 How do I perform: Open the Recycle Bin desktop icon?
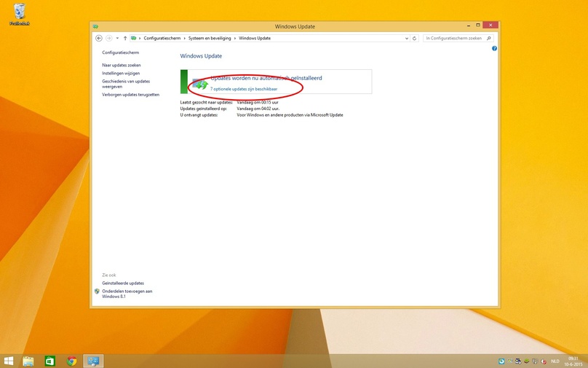coord(20,15)
